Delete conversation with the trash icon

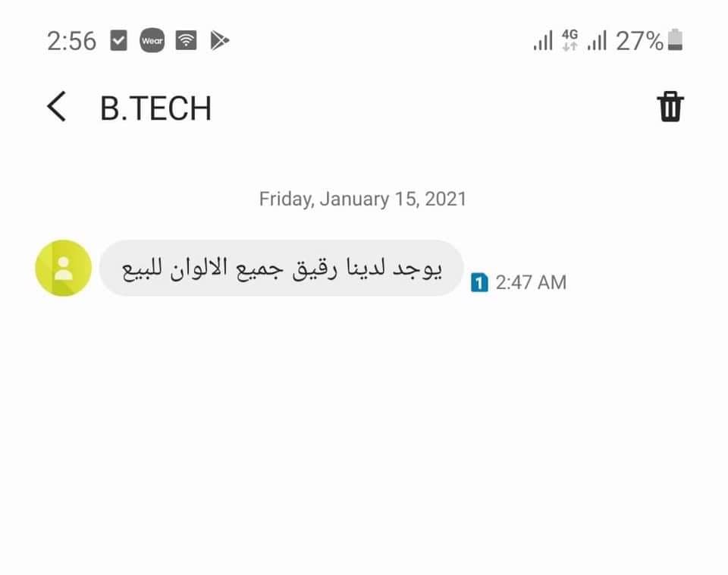670,107
